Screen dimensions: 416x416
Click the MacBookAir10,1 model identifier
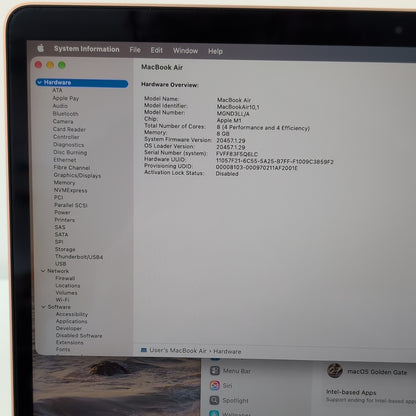pos(238,107)
